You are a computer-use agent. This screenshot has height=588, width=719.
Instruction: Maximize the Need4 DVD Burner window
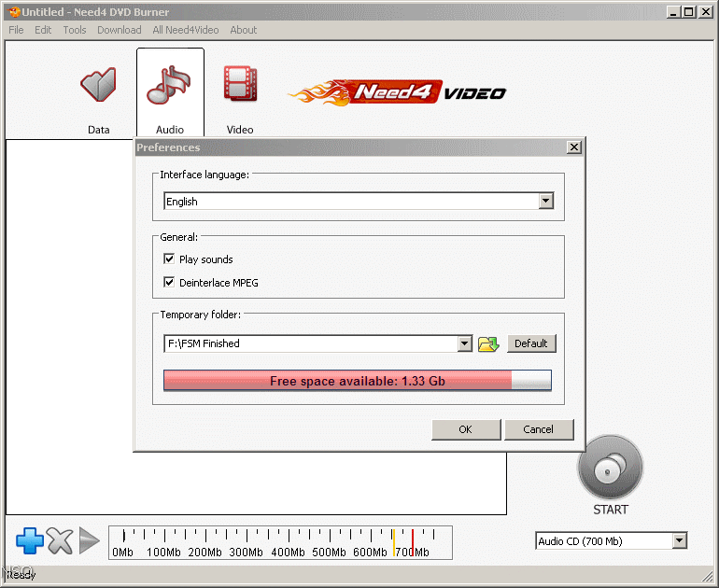(x=689, y=12)
